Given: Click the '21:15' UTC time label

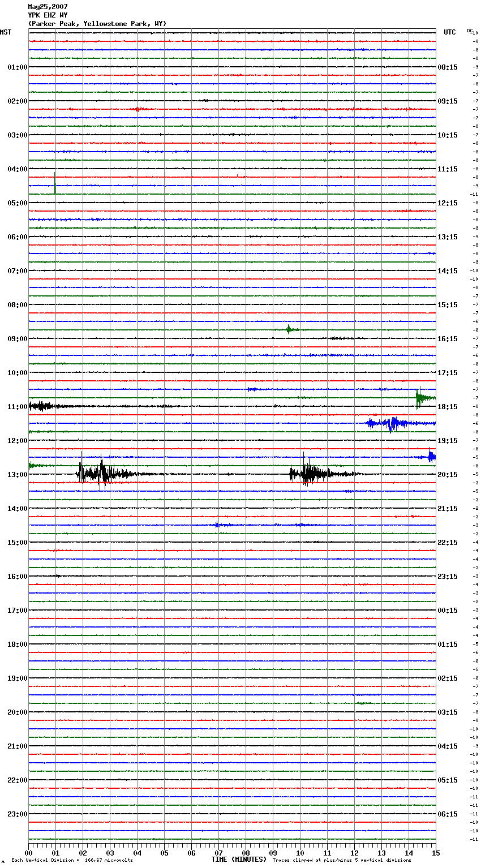Looking at the screenshot, I should click(448, 509).
